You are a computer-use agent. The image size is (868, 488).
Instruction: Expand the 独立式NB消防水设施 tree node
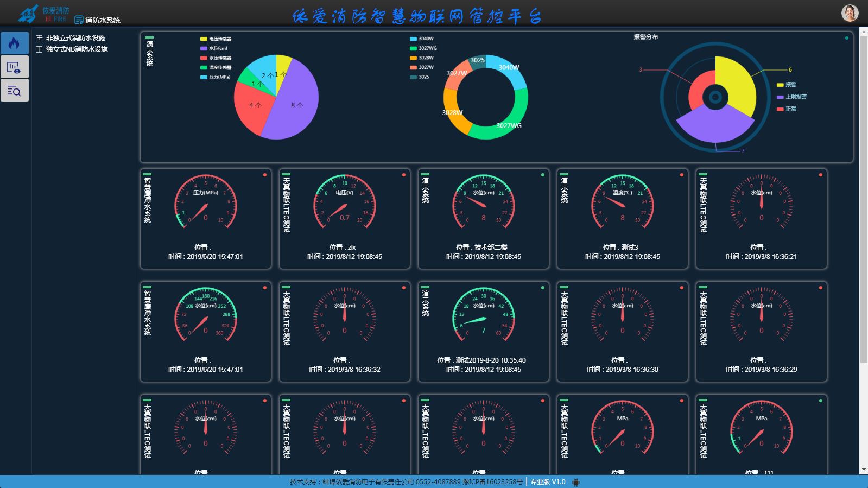click(x=39, y=49)
